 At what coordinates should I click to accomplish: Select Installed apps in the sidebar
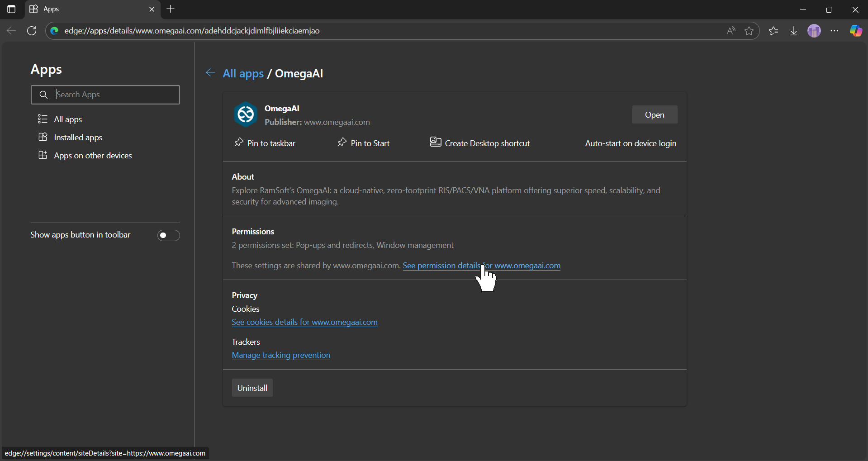pos(78,137)
